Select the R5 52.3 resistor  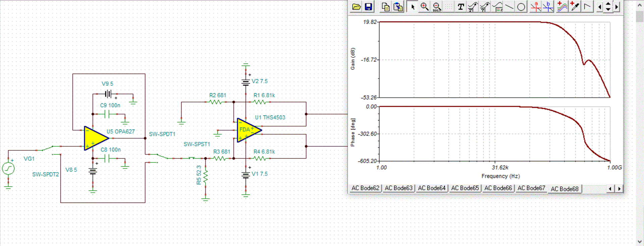coord(206,176)
